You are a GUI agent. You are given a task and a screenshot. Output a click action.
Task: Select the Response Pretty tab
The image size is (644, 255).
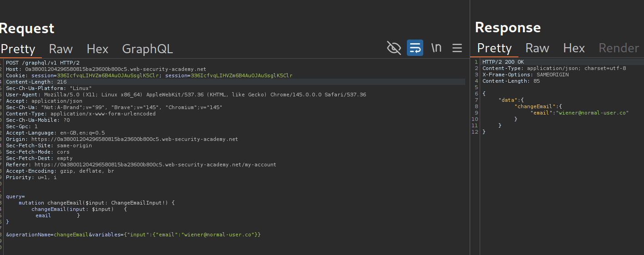(x=494, y=48)
